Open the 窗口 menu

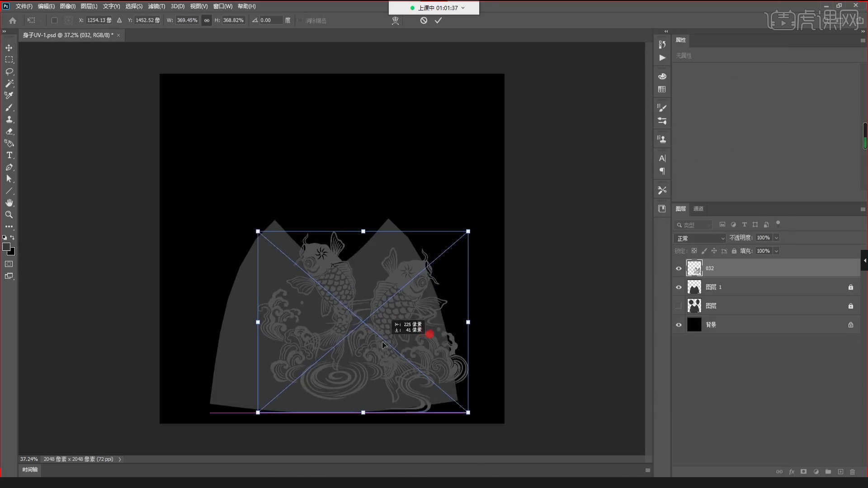[223, 6]
